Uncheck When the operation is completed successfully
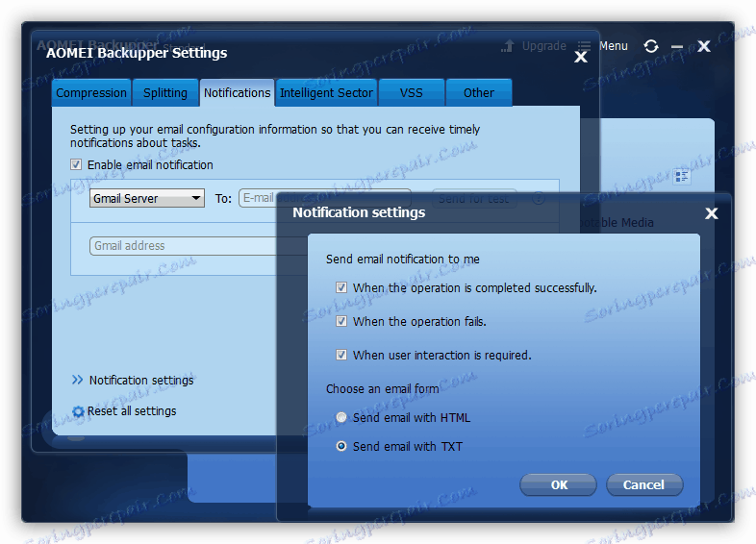This screenshot has width=756, height=544. point(341,287)
